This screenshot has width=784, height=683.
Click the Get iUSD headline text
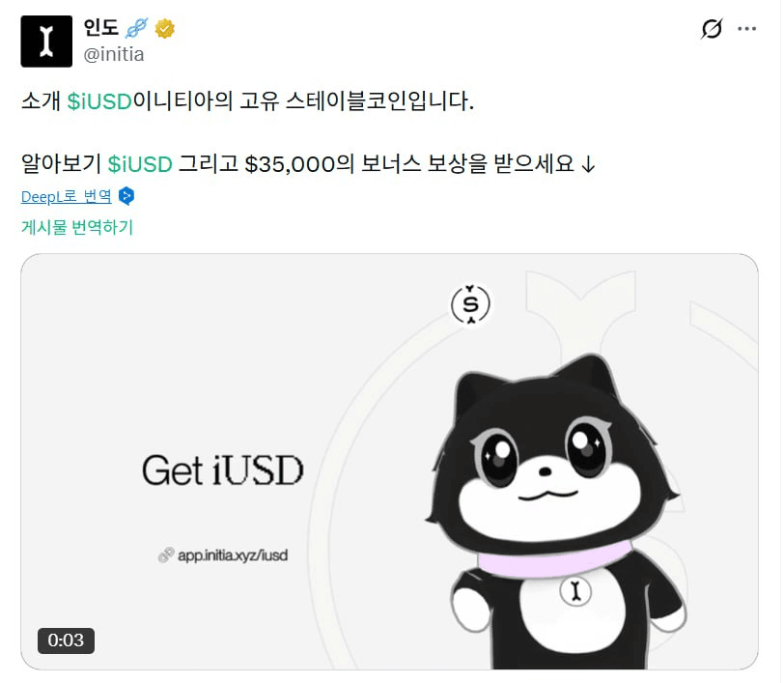pos(223,470)
